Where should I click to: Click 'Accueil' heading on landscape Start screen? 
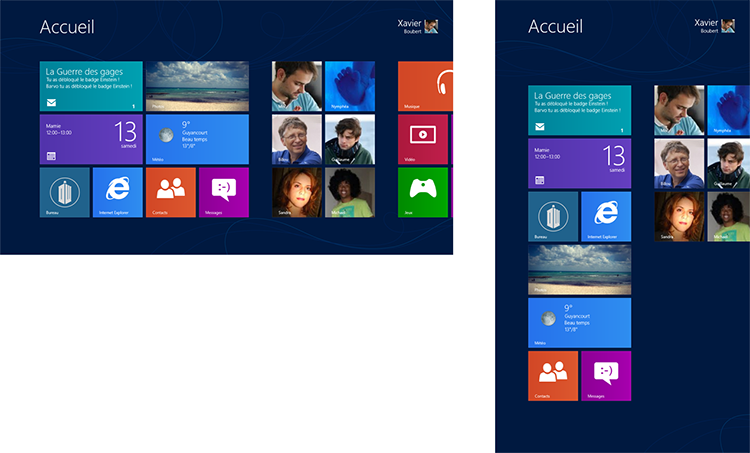tap(67, 27)
